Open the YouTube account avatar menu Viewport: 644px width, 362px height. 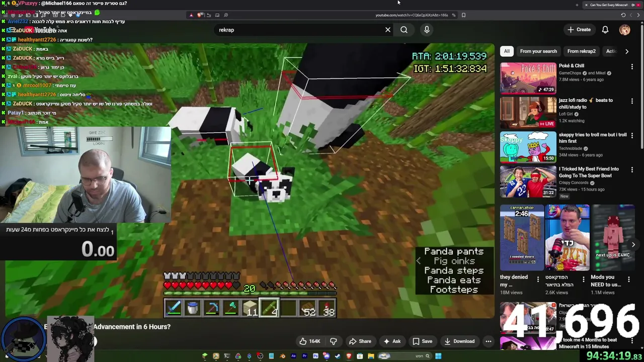pos(624,30)
